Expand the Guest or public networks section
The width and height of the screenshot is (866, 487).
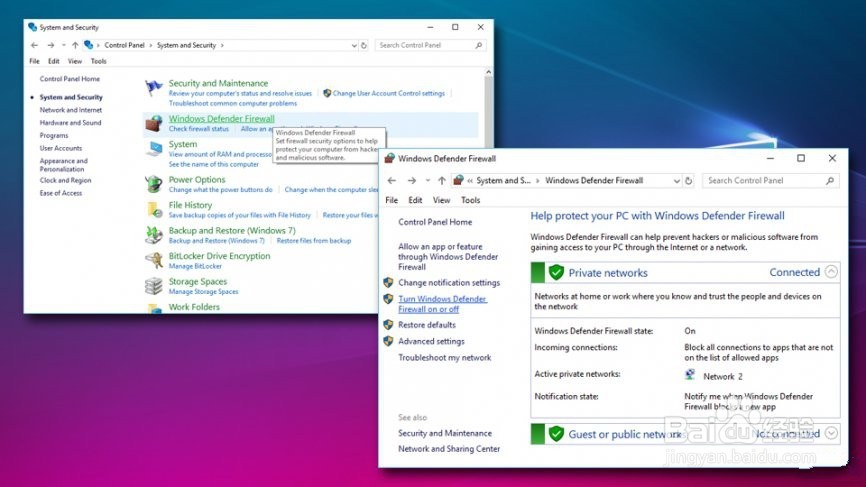[831, 433]
